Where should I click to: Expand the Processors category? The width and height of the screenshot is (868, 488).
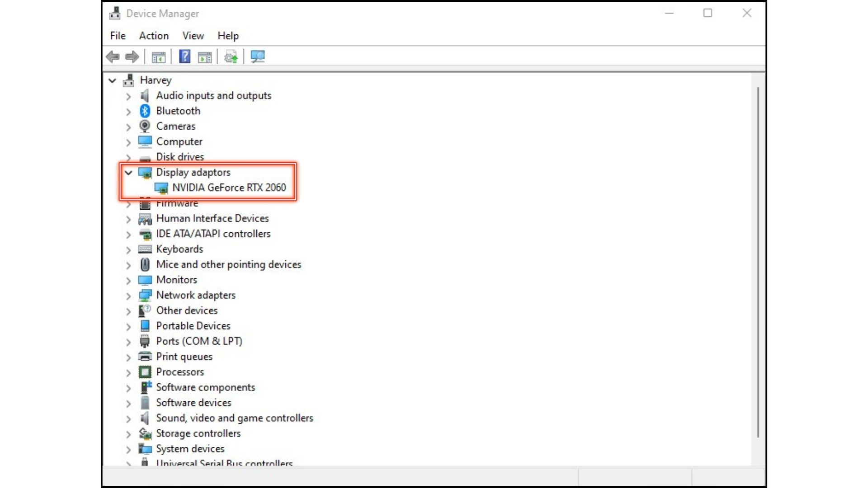tap(128, 373)
